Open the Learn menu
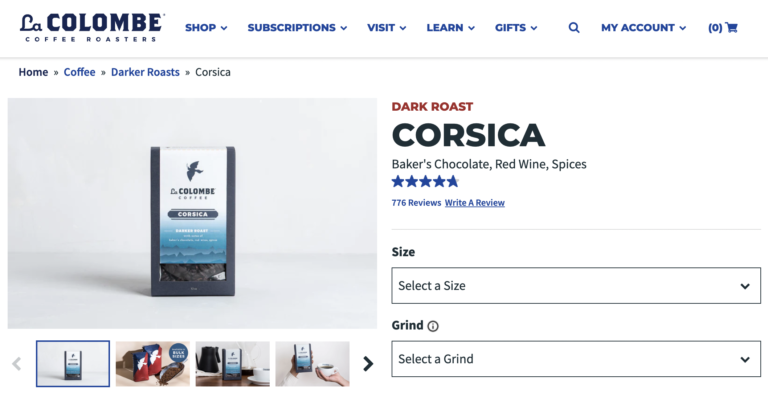Image resolution: width=768 pixels, height=397 pixels. point(450,28)
